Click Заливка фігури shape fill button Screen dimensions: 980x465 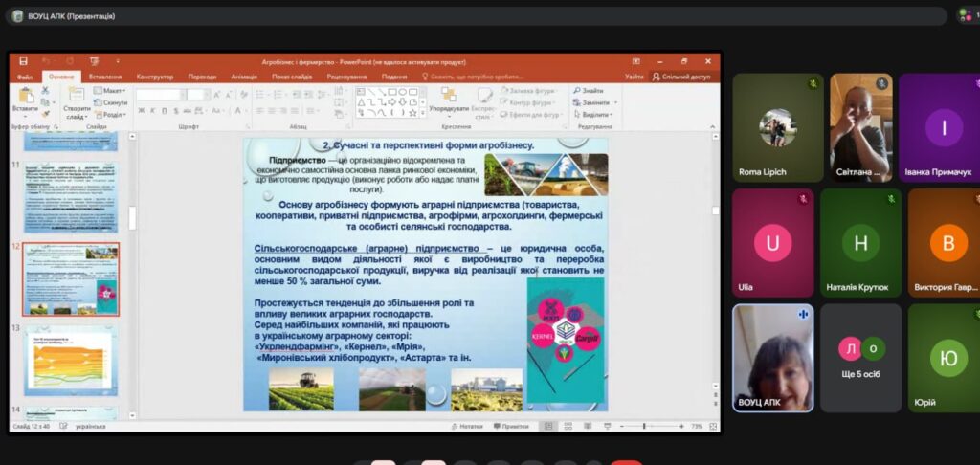[530, 91]
